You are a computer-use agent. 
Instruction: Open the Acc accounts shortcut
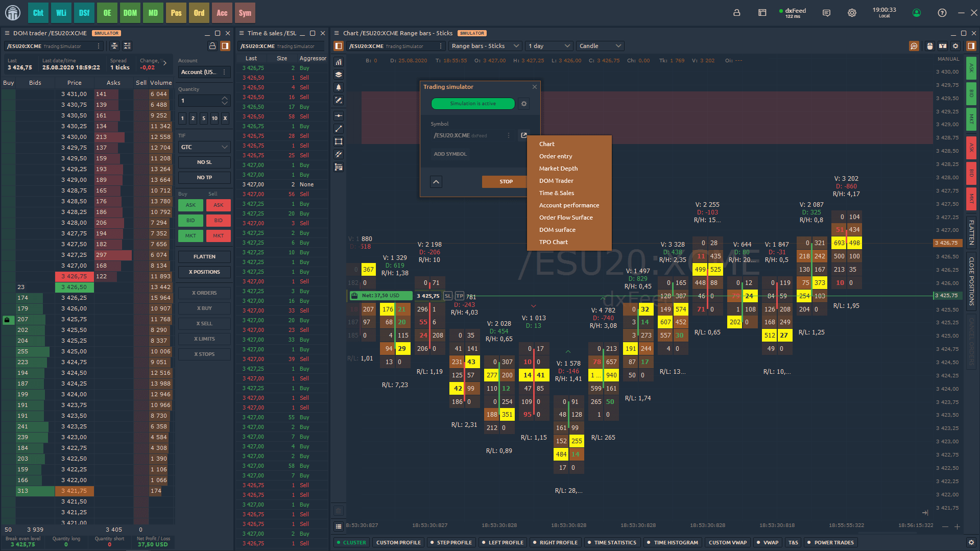222,13
